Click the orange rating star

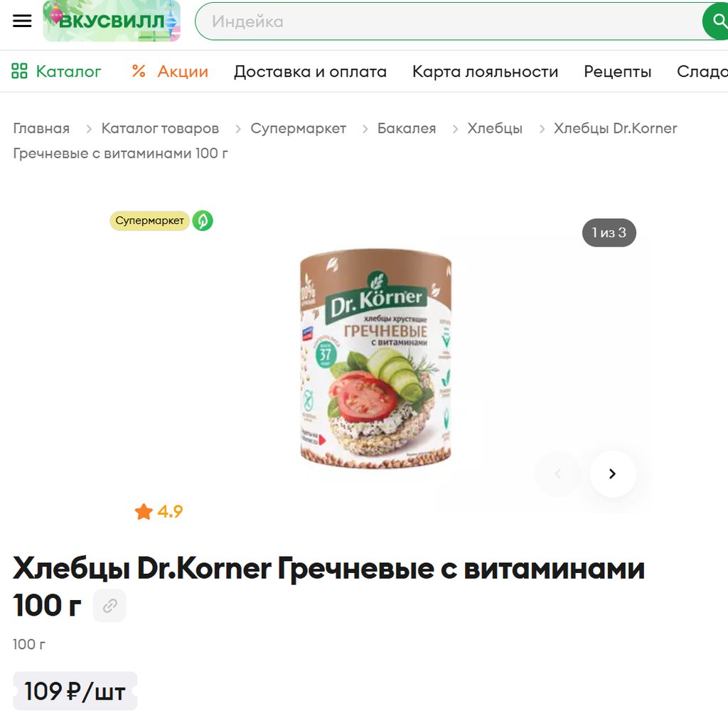click(x=144, y=512)
